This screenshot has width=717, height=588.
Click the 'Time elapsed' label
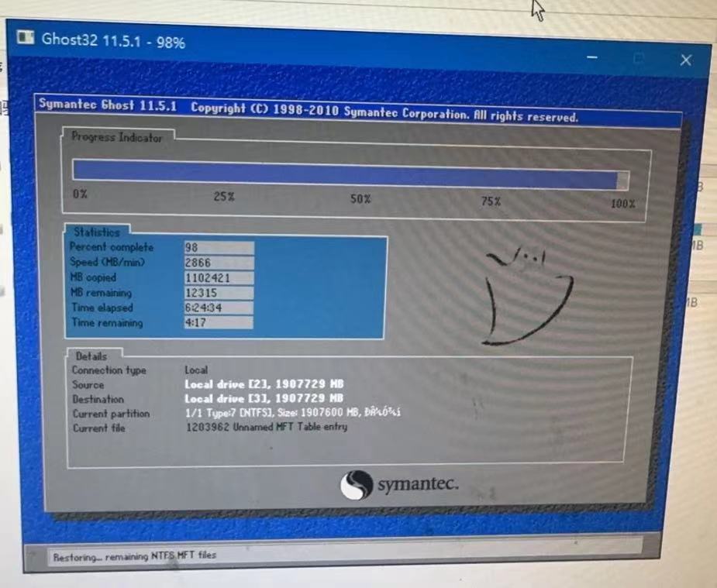coord(102,308)
